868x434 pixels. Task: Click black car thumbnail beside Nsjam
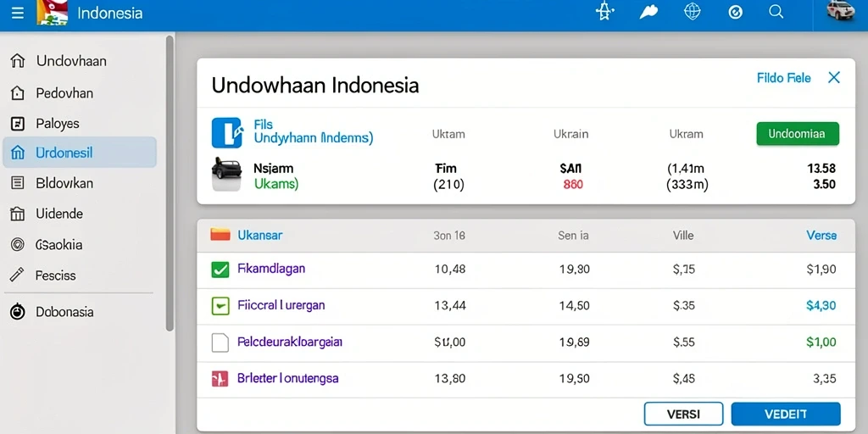tap(227, 175)
